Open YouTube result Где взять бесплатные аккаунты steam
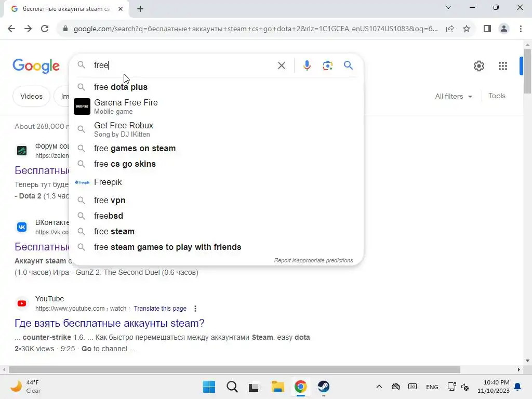 (109, 323)
